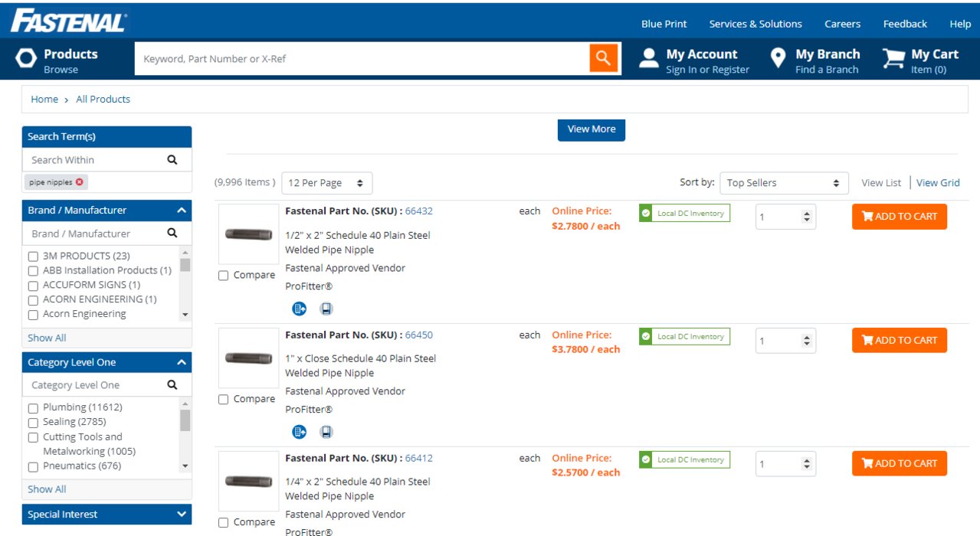The width and height of the screenshot is (980, 536).
Task: Click the Category Level One search magnifier icon
Action: coord(172,385)
